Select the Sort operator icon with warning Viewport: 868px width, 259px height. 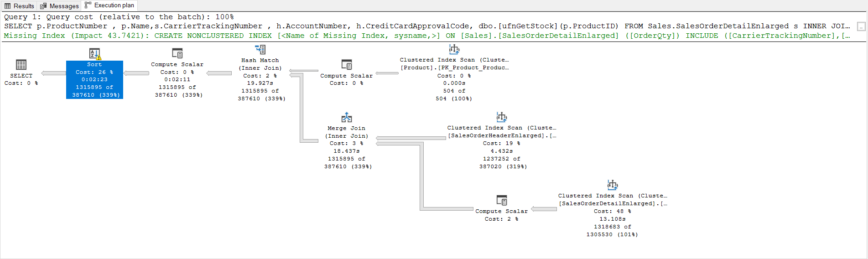[94, 54]
